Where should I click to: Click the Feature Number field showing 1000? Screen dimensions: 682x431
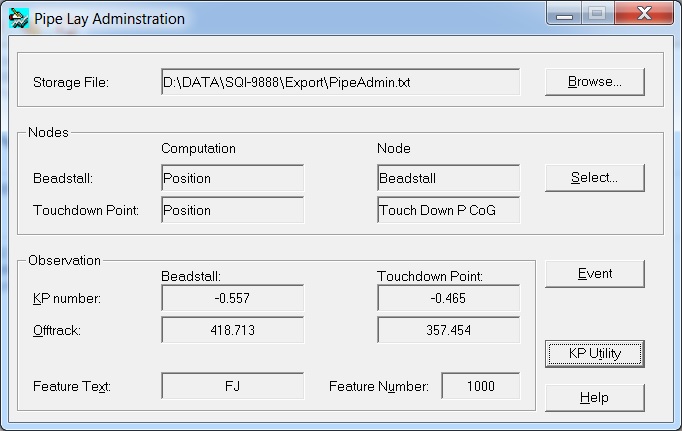[480, 386]
